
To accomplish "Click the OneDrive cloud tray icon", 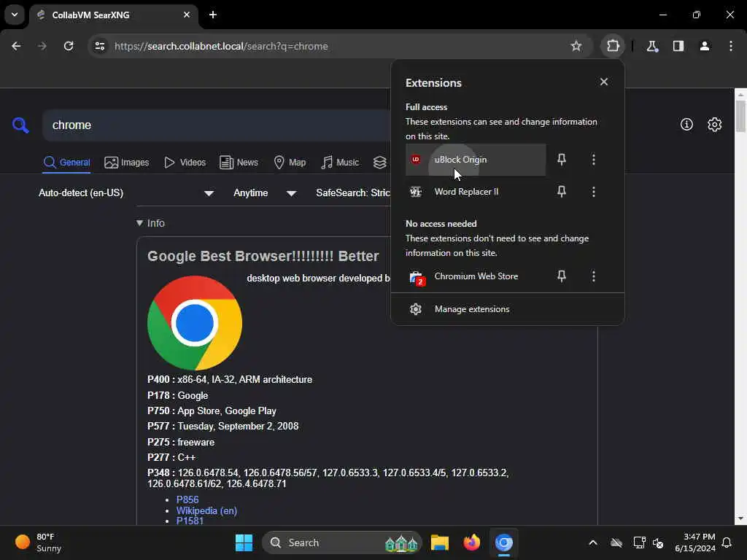I will (x=616, y=542).
